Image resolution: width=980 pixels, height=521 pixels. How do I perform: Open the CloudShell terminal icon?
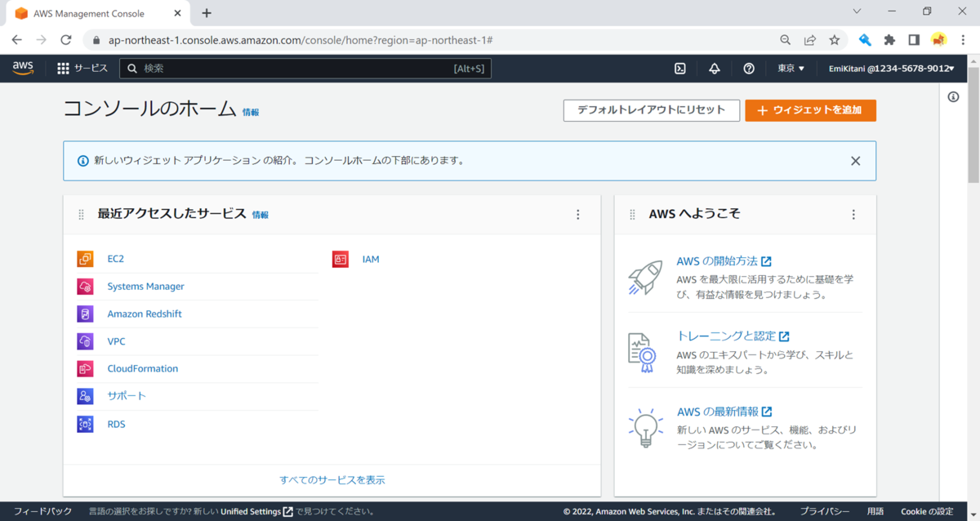pos(679,69)
